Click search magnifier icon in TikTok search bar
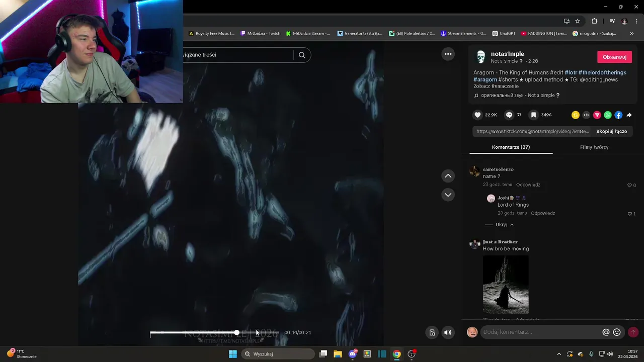 click(302, 55)
